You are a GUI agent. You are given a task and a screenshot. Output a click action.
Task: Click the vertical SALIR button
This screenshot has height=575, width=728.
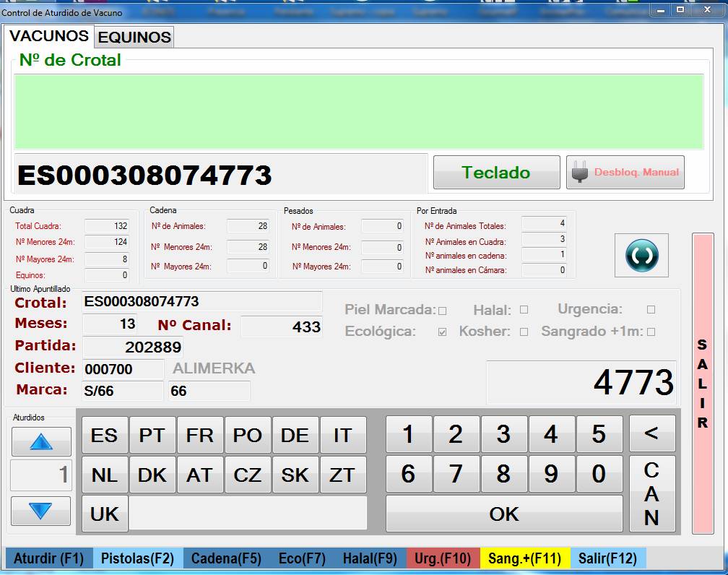702,383
